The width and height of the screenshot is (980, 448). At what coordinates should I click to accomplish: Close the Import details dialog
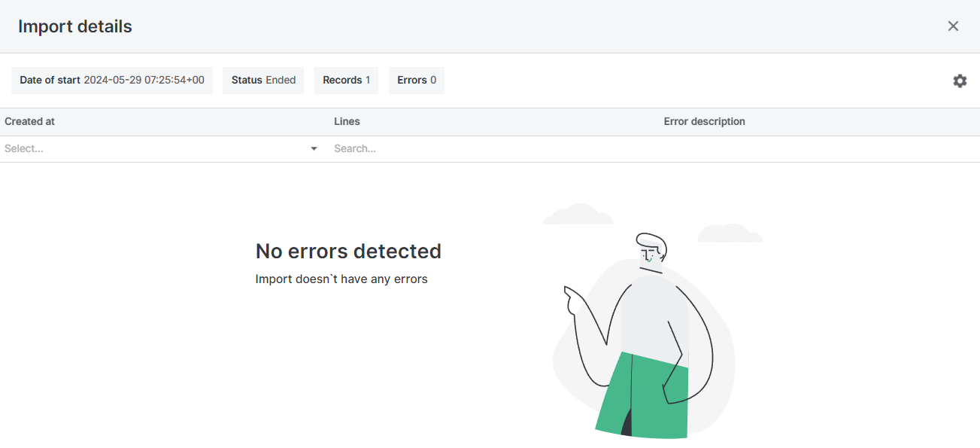tap(953, 26)
